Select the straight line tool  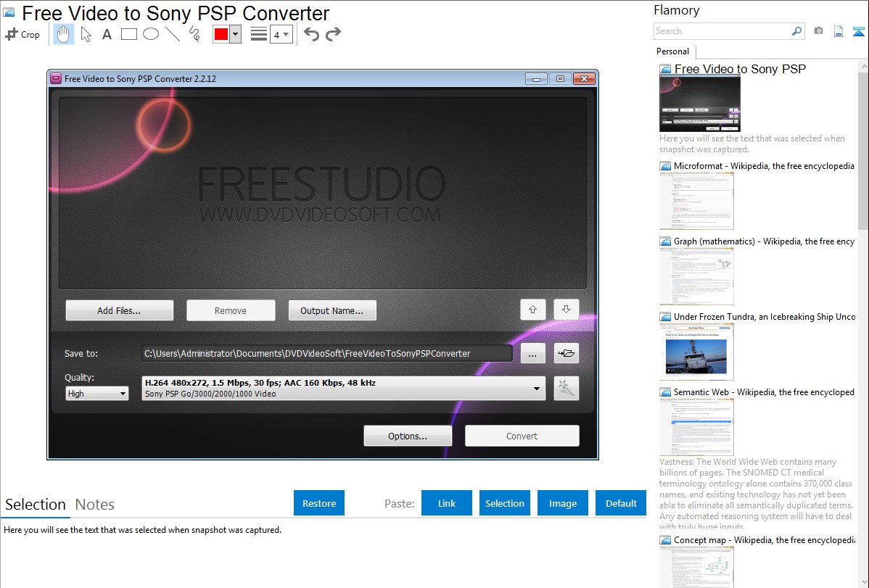tap(173, 34)
